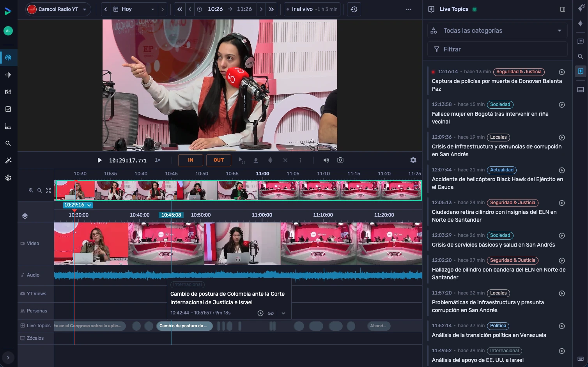Select the Aband... topic chip on timeline

pyautogui.click(x=379, y=326)
